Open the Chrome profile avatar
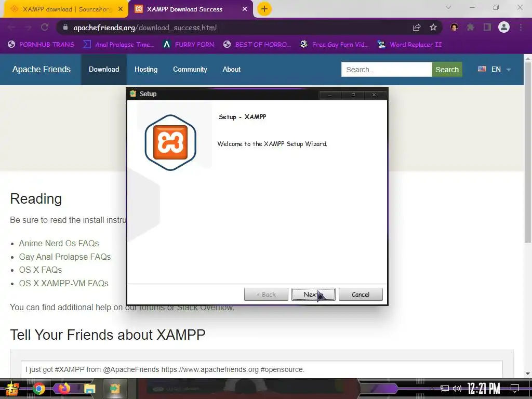Viewport: 532px width, 399px height. click(504, 27)
